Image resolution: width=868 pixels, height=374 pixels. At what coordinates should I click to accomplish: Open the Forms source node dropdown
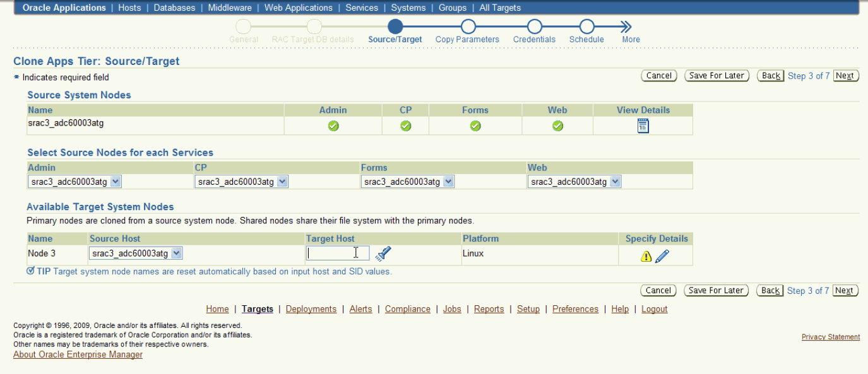408,182
